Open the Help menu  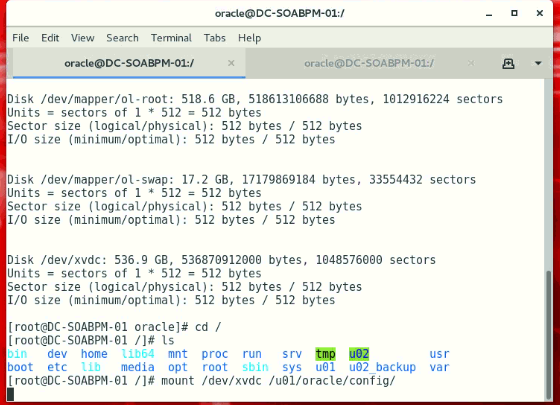[x=249, y=38]
